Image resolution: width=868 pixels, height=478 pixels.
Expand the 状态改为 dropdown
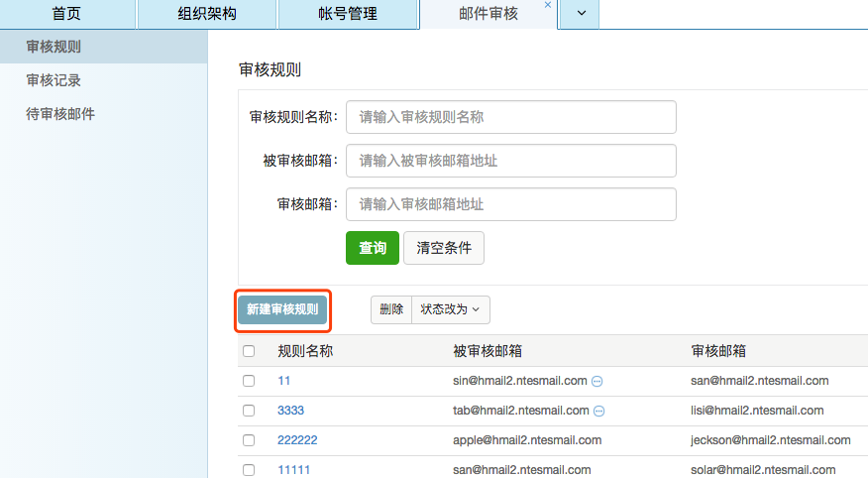(450, 309)
